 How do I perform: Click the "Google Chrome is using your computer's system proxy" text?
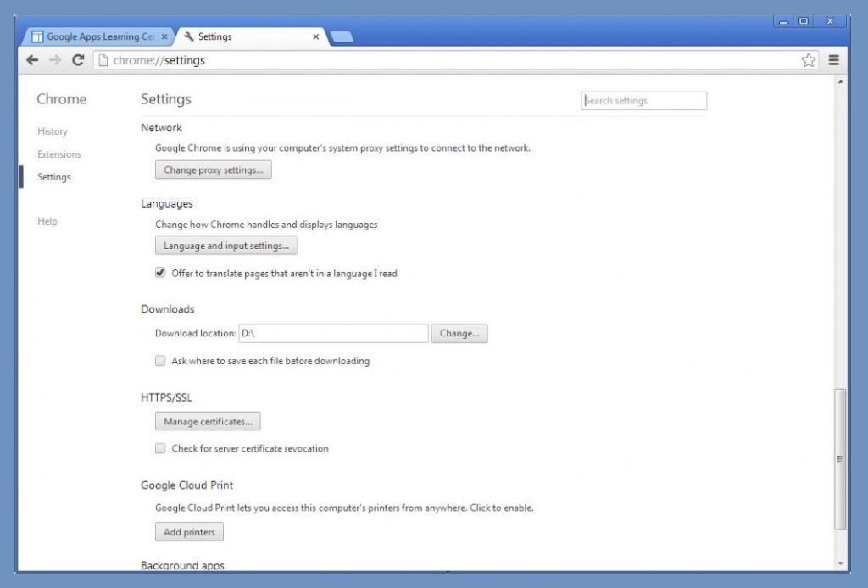[x=342, y=148]
